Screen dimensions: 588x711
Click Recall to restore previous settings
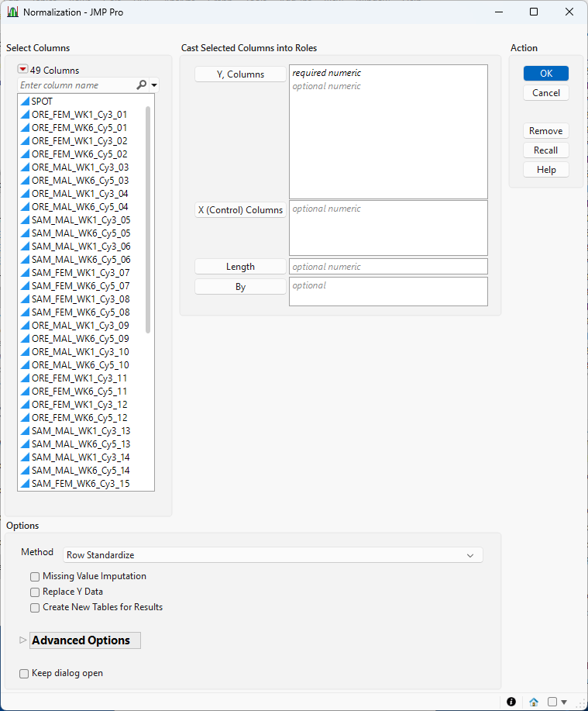(546, 150)
